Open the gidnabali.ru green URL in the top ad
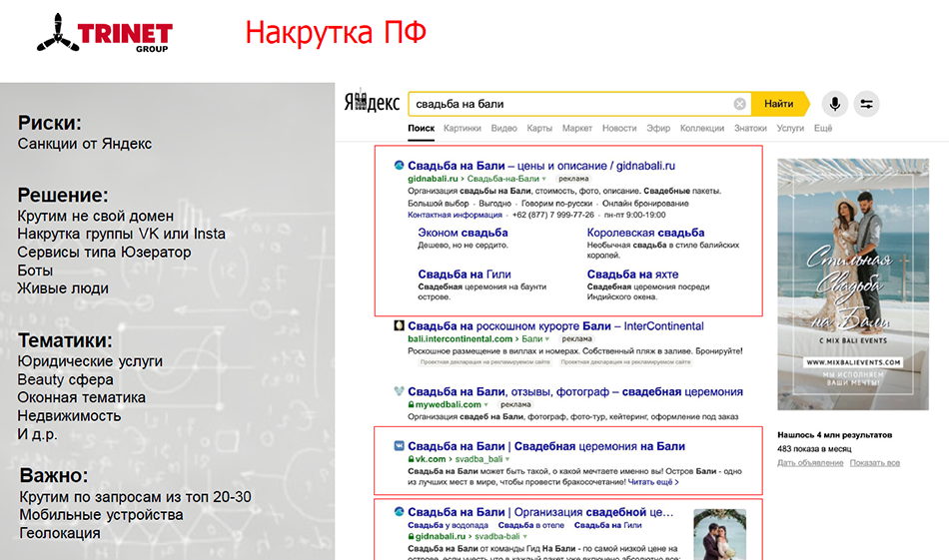949x560 pixels. click(433, 179)
